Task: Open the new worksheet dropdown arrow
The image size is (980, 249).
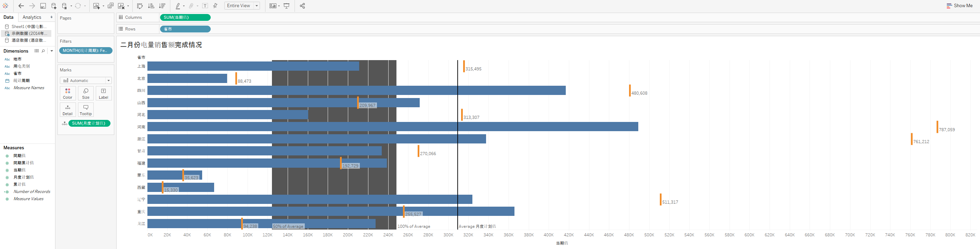Action: point(103,6)
